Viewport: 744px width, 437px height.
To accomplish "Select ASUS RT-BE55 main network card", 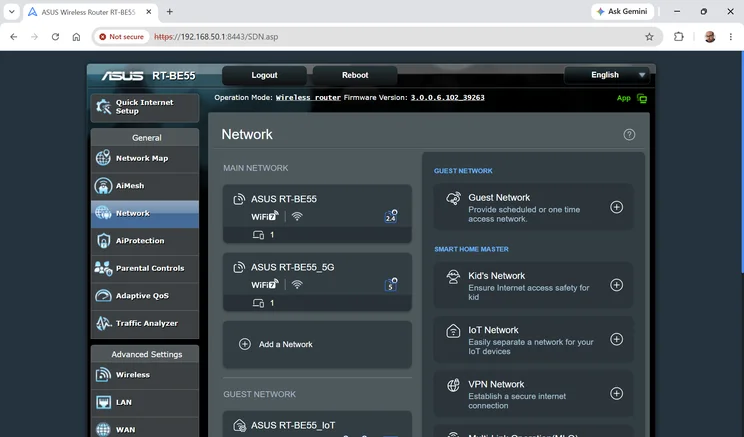I will click(x=317, y=214).
